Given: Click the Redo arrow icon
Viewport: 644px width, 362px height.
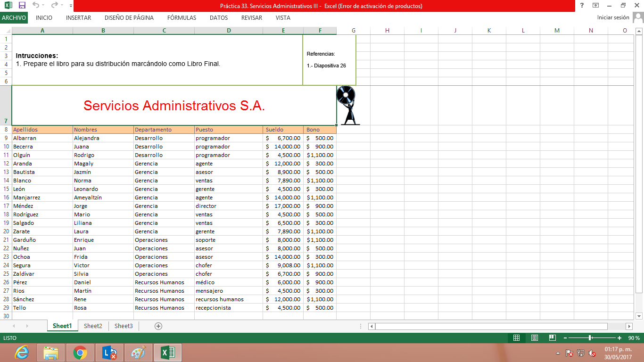Looking at the screenshot, I should (x=54, y=6).
